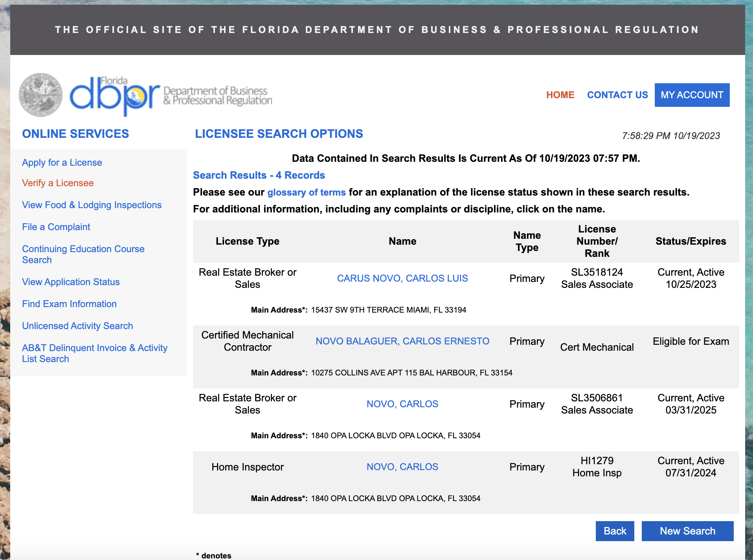This screenshot has height=560, width=753.
Task: Click license number HI1279
Action: tap(597, 461)
